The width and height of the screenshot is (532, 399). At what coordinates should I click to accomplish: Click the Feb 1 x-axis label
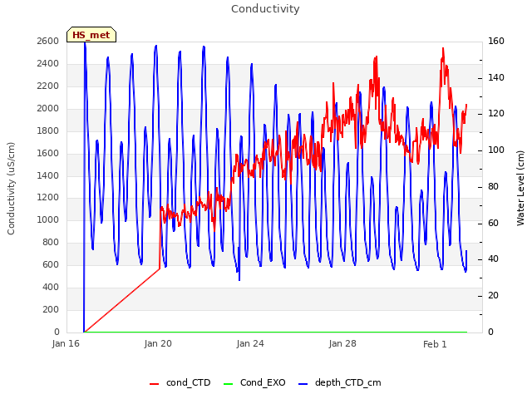(x=435, y=344)
